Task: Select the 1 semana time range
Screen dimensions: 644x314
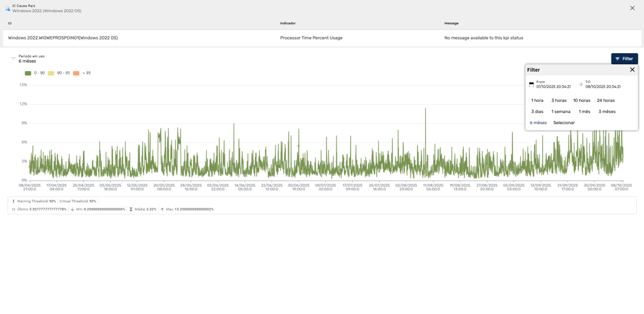Action: [x=560, y=111]
